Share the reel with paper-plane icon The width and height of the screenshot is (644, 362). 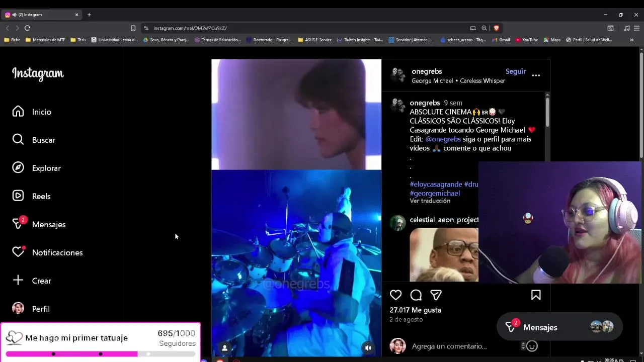tap(436, 295)
